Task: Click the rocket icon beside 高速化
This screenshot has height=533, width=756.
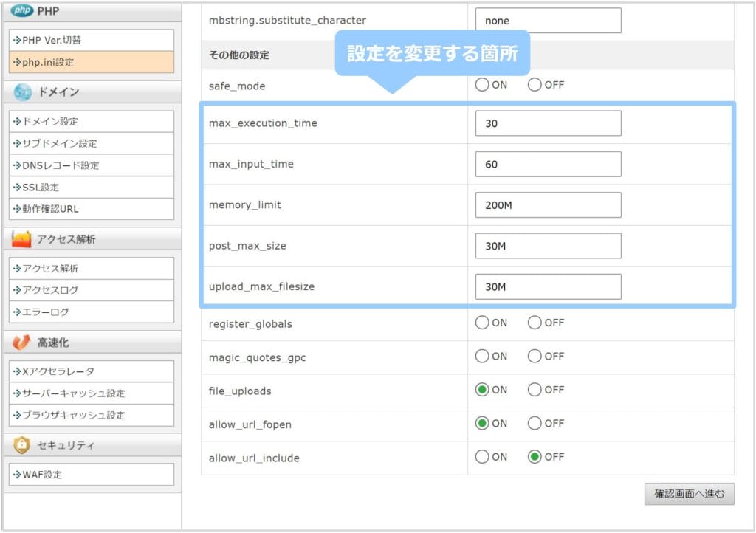Action: coord(21,342)
